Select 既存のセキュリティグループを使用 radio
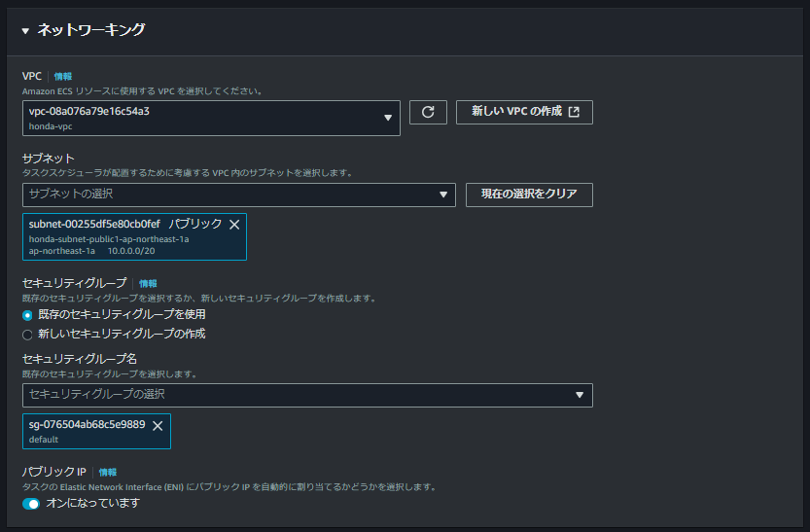810x532 pixels. click(x=27, y=315)
